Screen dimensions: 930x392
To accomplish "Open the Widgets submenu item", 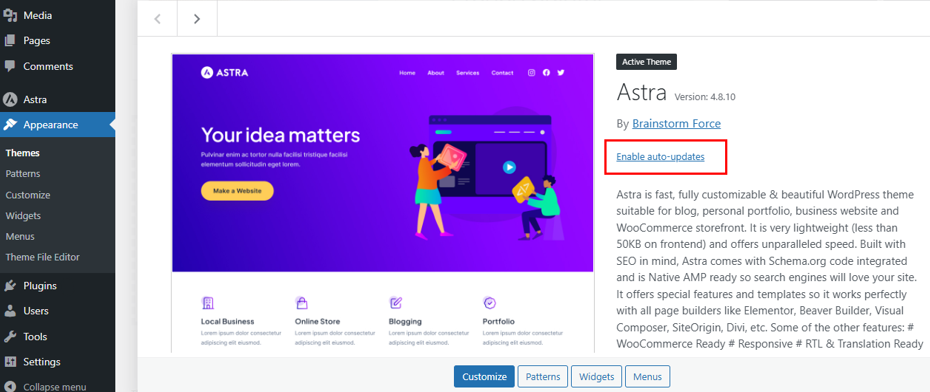I will pos(23,216).
